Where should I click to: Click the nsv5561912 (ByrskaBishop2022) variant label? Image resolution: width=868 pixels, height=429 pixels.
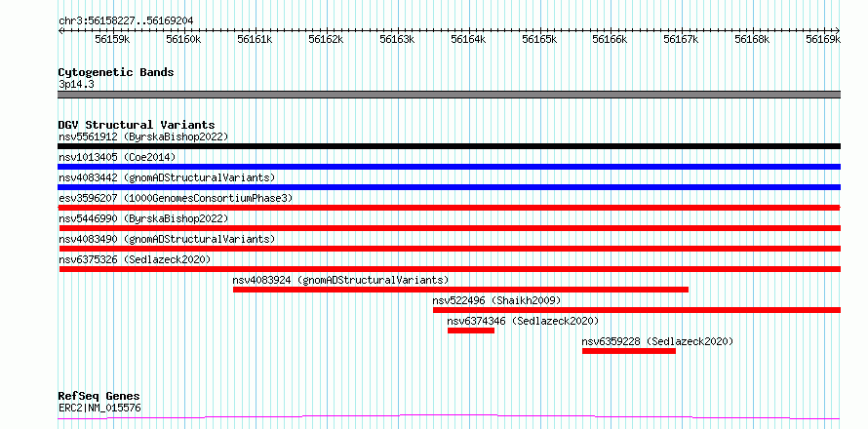click(x=143, y=136)
